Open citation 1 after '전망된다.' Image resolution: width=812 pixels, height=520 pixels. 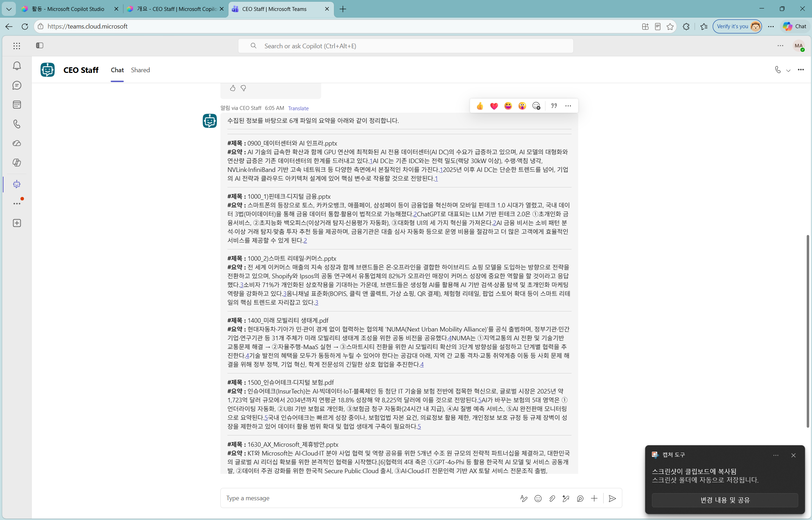436,179
